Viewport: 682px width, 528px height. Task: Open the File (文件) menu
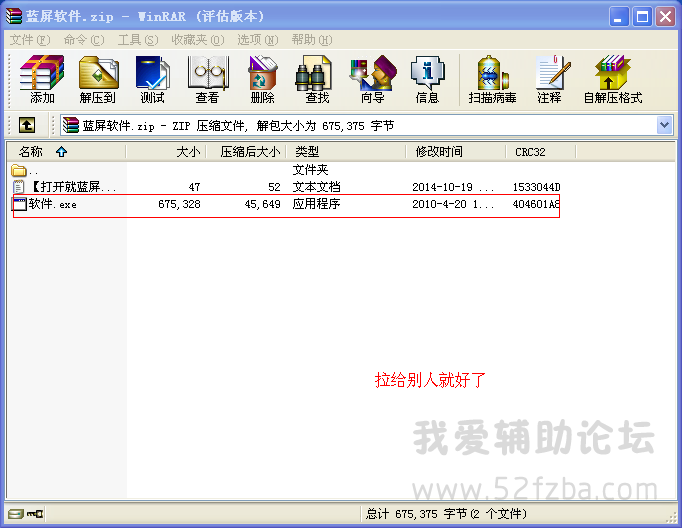point(30,40)
